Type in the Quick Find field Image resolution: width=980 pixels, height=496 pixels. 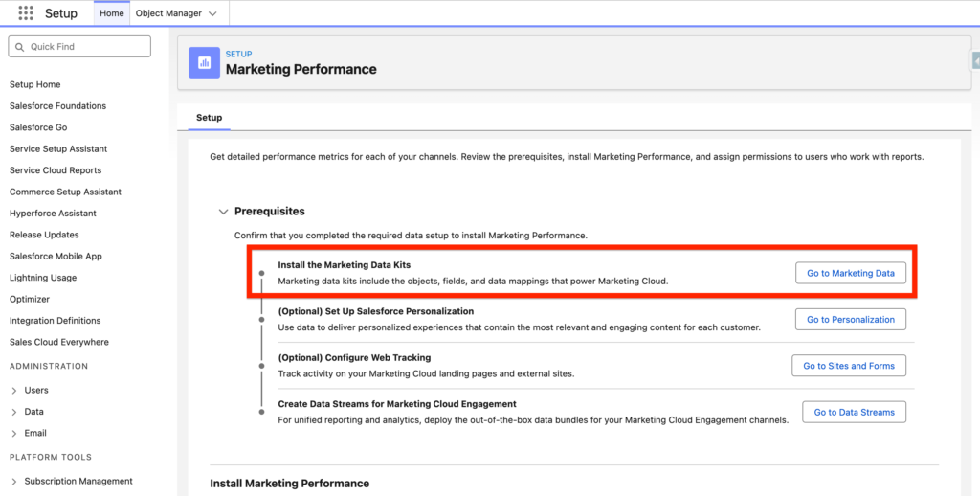click(x=86, y=47)
